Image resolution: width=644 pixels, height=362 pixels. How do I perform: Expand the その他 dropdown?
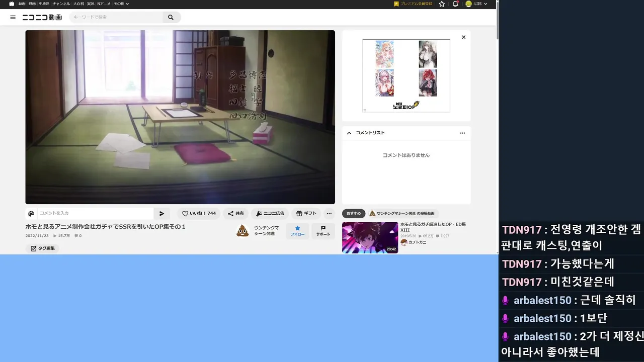click(x=121, y=4)
